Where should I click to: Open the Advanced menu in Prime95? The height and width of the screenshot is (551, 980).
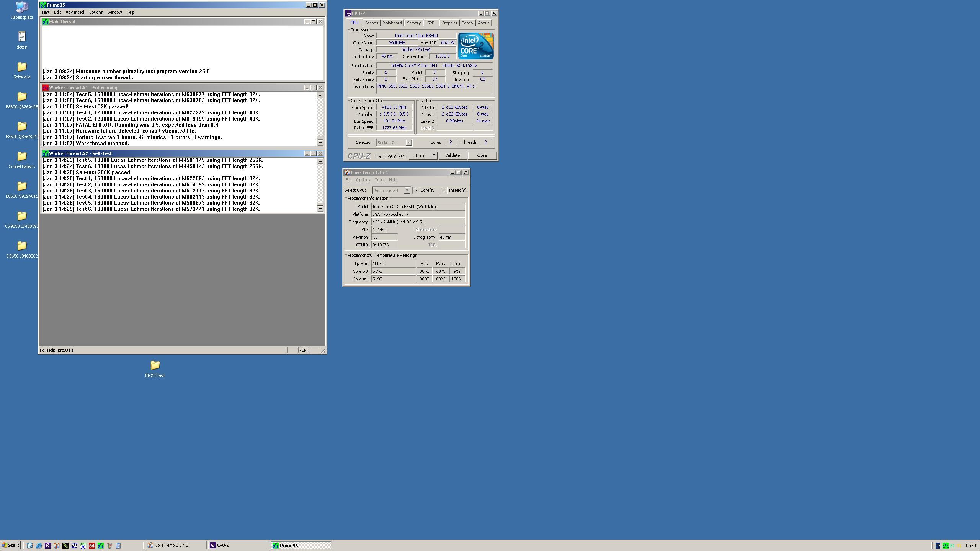click(75, 12)
